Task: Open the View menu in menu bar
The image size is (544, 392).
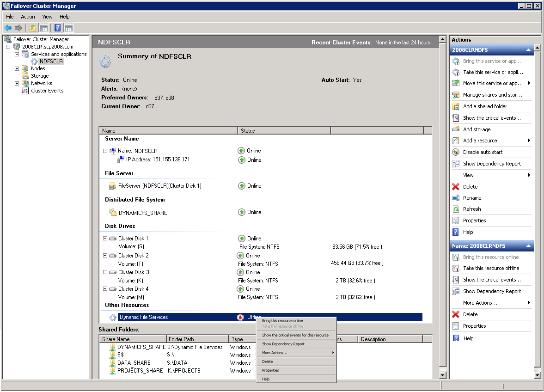Action: click(47, 17)
